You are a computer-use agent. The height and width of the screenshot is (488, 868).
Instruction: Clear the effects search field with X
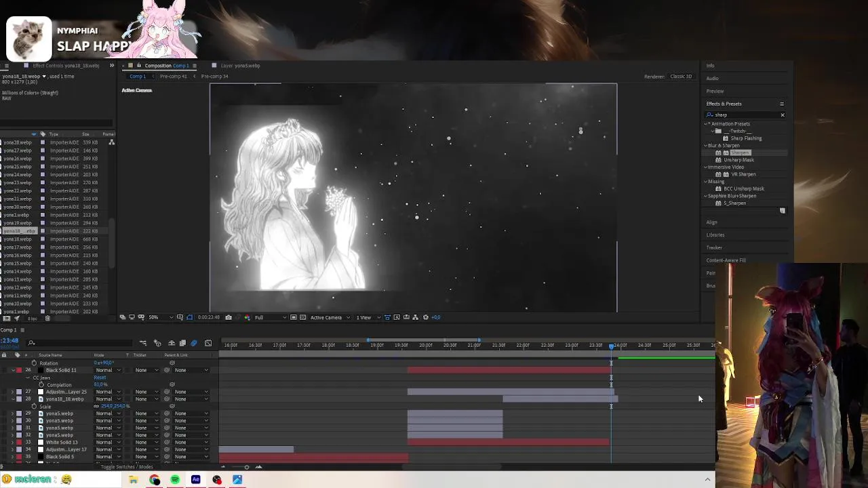(782, 115)
